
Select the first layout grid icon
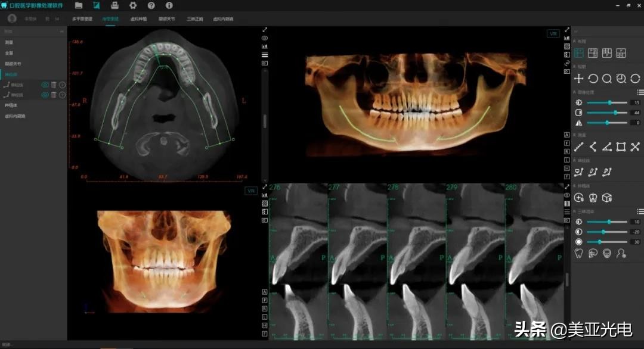click(578, 52)
